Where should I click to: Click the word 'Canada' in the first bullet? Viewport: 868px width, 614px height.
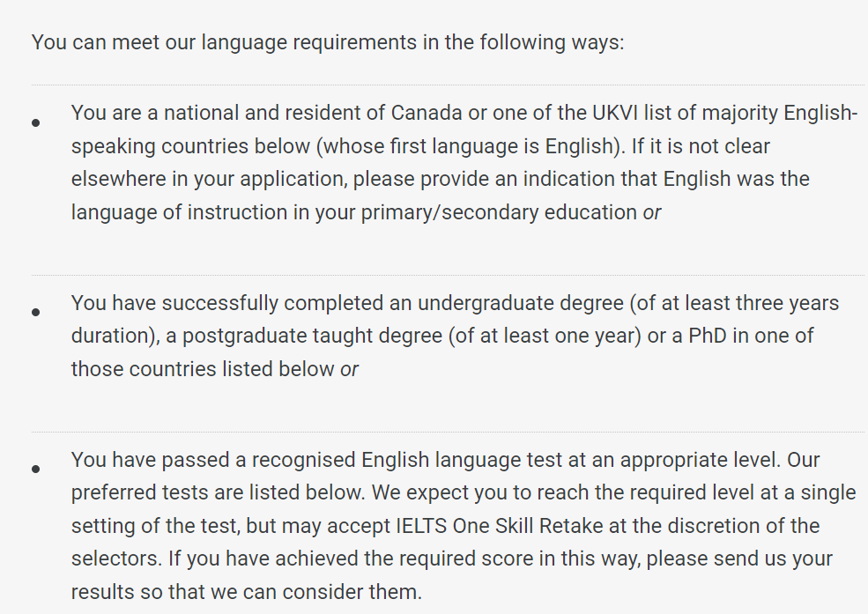[x=427, y=113]
